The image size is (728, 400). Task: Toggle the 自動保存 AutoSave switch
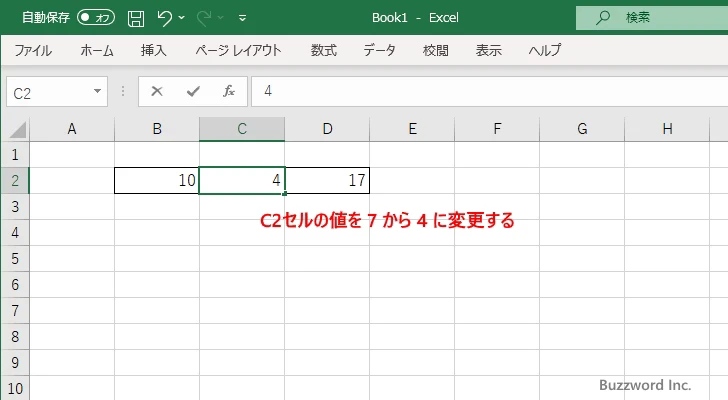[x=96, y=17]
